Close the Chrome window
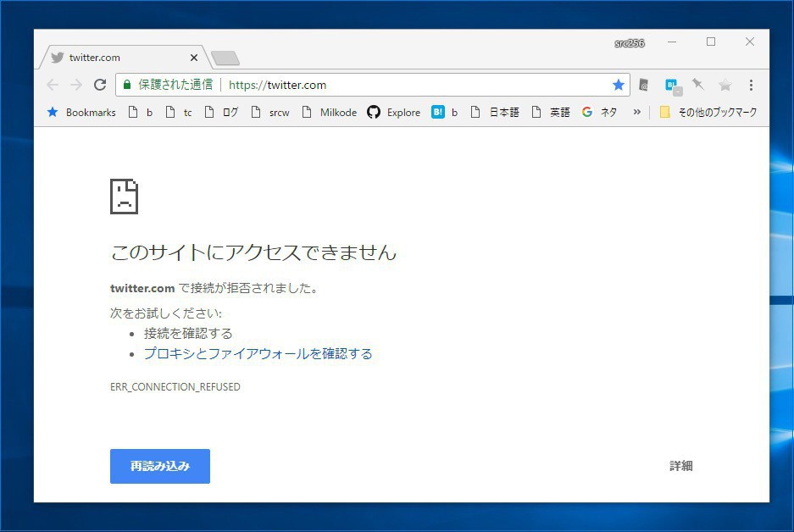Viewport: 794px width, 532px height. coord(750,42)
